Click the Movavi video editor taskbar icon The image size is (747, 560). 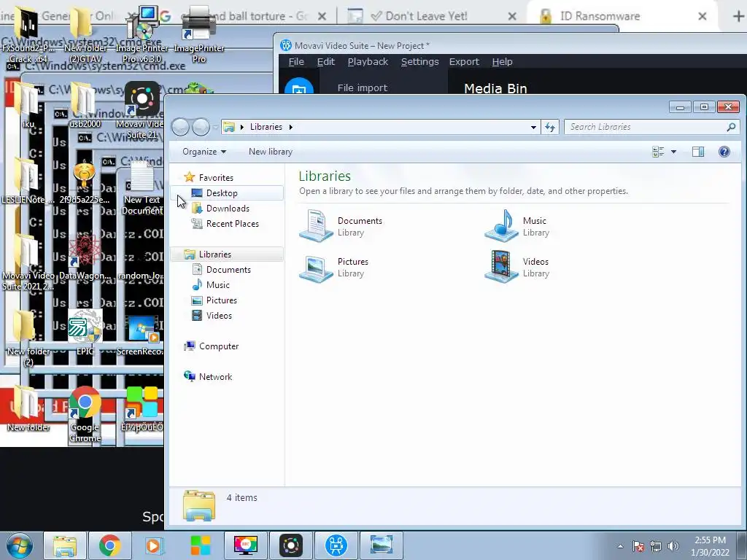[336, 545]
